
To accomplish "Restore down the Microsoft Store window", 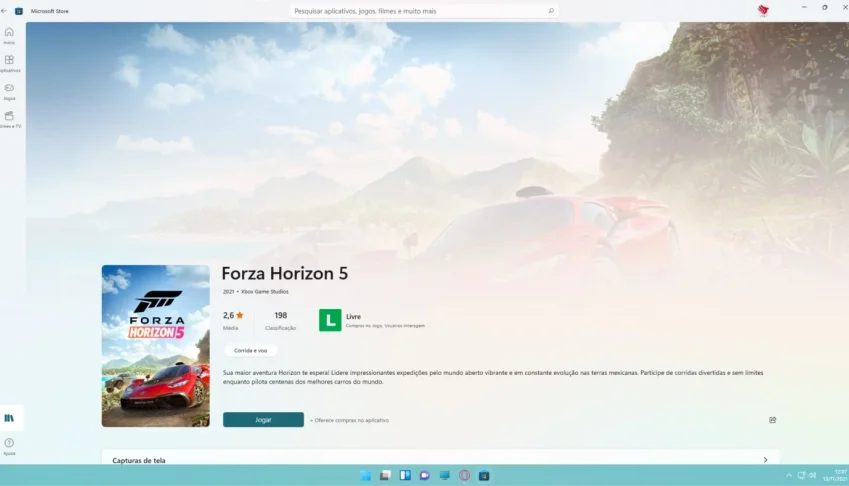I will (825, 8).
